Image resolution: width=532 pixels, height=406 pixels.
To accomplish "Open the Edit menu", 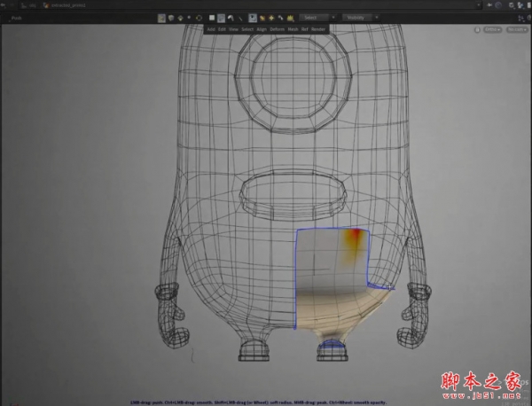I will click(222, 29).
